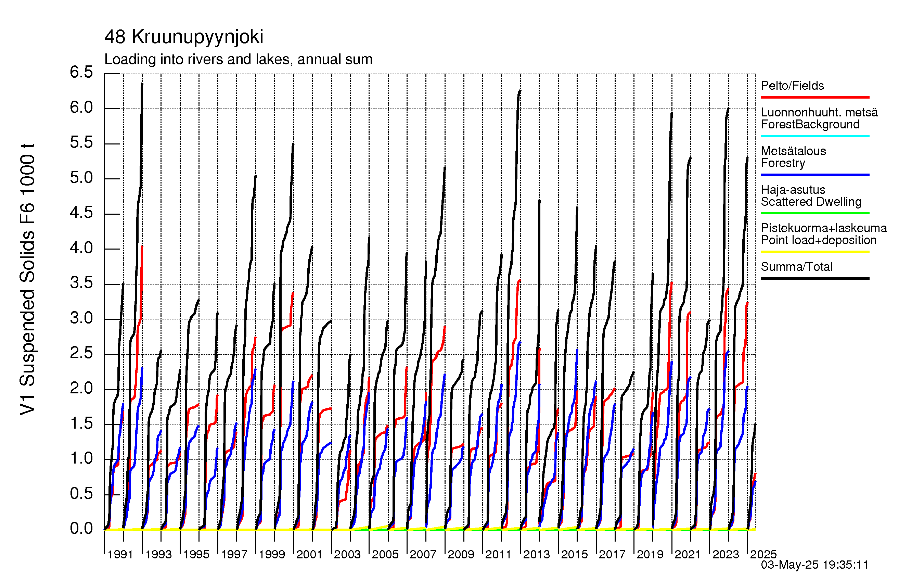The height and width of the screenshot is (582, 924).
Task: Click the y-axis value 5.0
Action: (81, 178)
